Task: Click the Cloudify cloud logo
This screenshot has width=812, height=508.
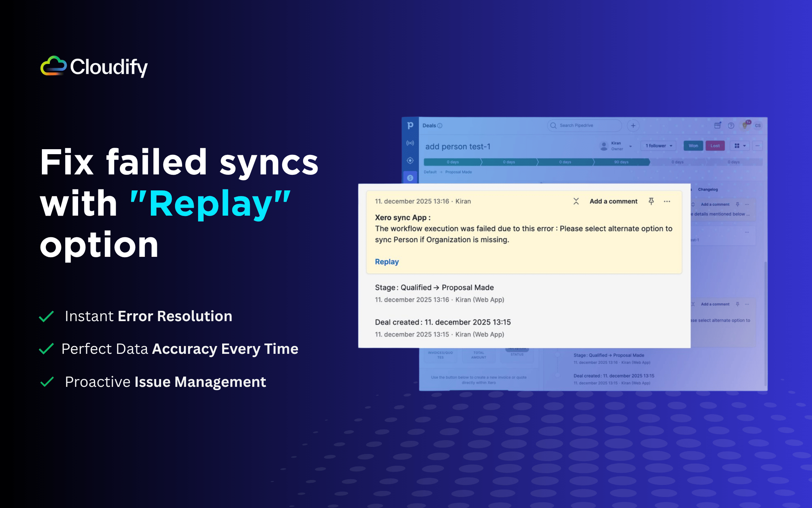Action: tap(54, 66)
